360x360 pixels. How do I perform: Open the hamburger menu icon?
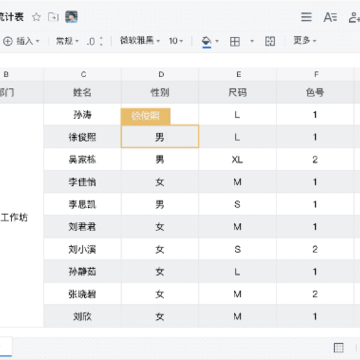(306, 17)
